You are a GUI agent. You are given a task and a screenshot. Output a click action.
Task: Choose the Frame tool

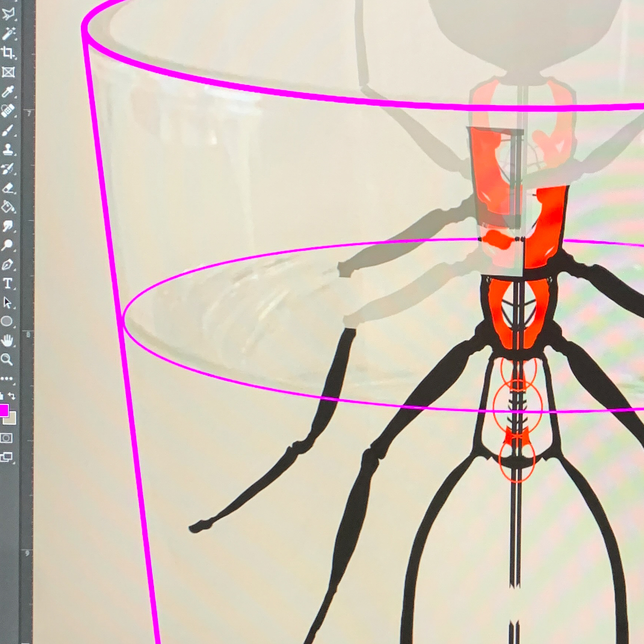pyautogui.click(x=8, y=72)
